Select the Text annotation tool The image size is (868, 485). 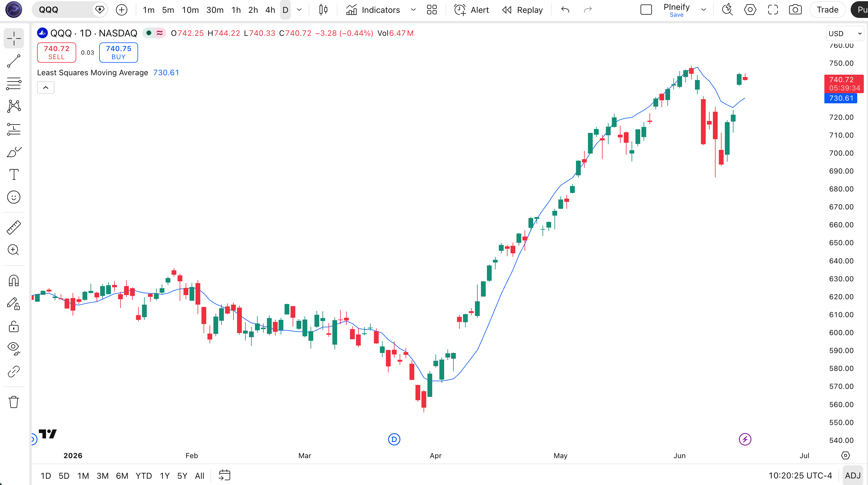click(14, 174)
